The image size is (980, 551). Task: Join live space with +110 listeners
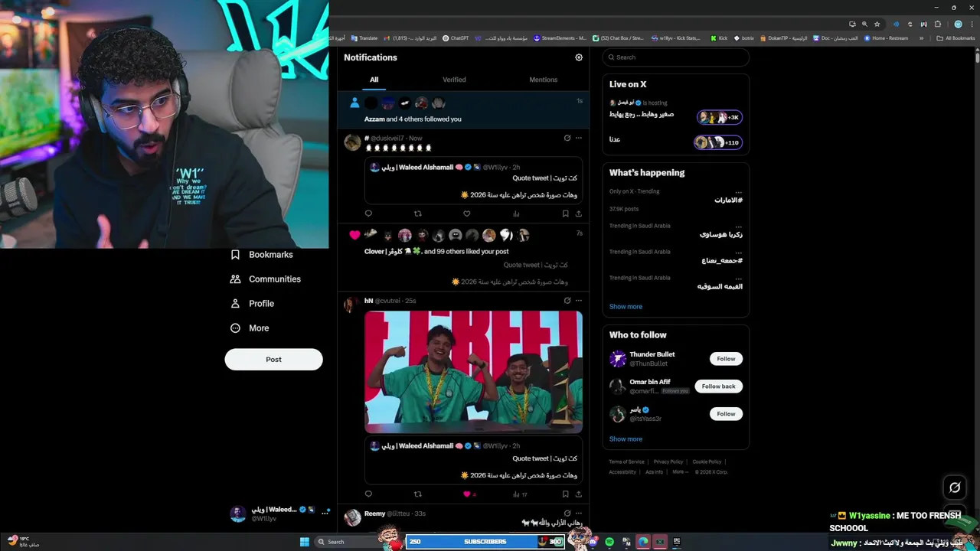pos(717,142)
